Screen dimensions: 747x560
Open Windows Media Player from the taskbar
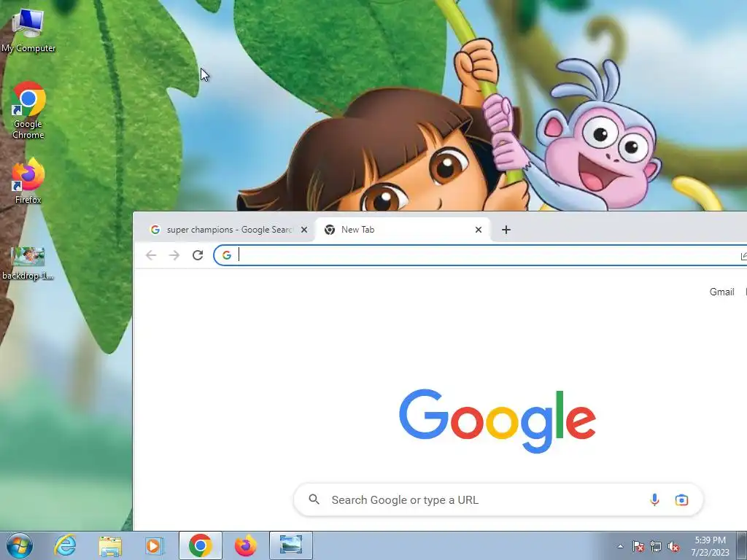[x=155, y=545]
